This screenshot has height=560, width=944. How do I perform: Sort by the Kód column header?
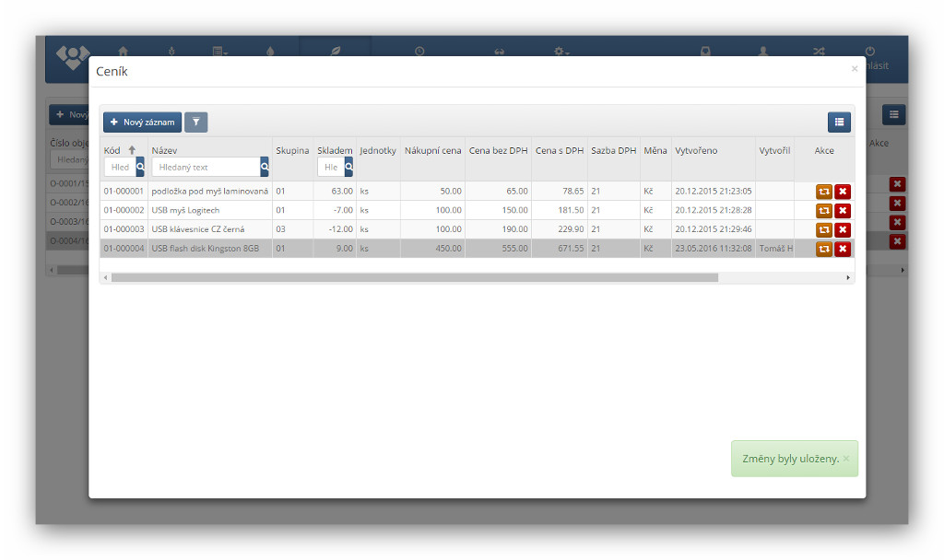112,150
